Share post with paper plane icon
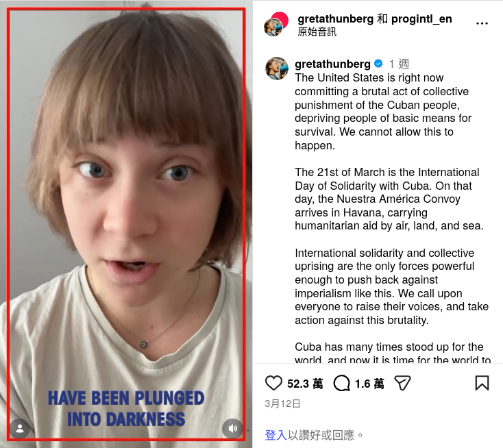 pyautogui.click(x=402, y=383)
